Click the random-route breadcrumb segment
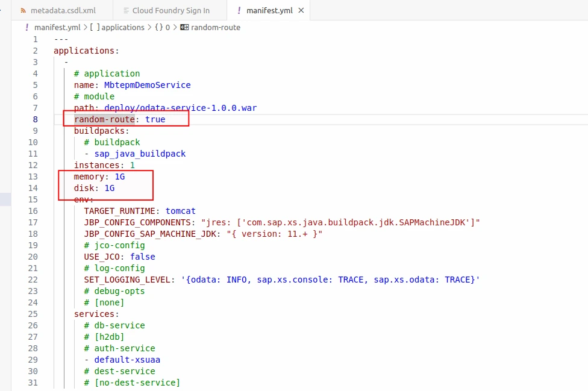 click(x=216, y=27)
